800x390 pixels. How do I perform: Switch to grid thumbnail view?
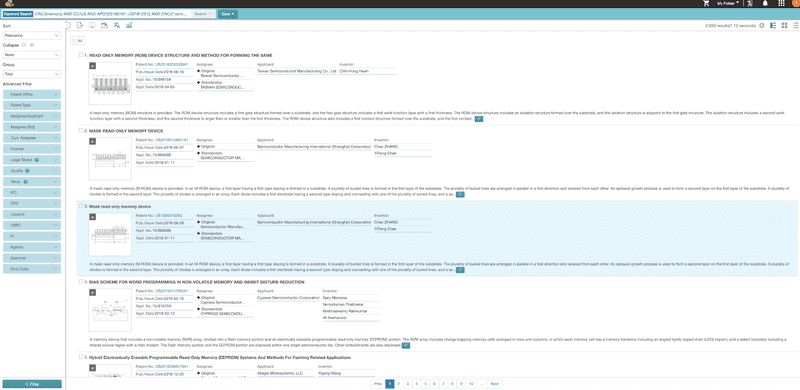(x=785, y=25)
